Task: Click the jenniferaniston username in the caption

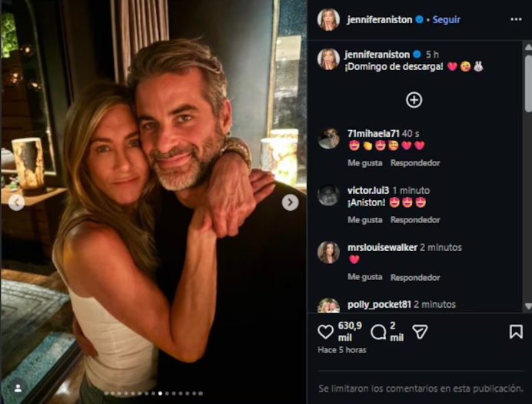Action: click(377, 55)
